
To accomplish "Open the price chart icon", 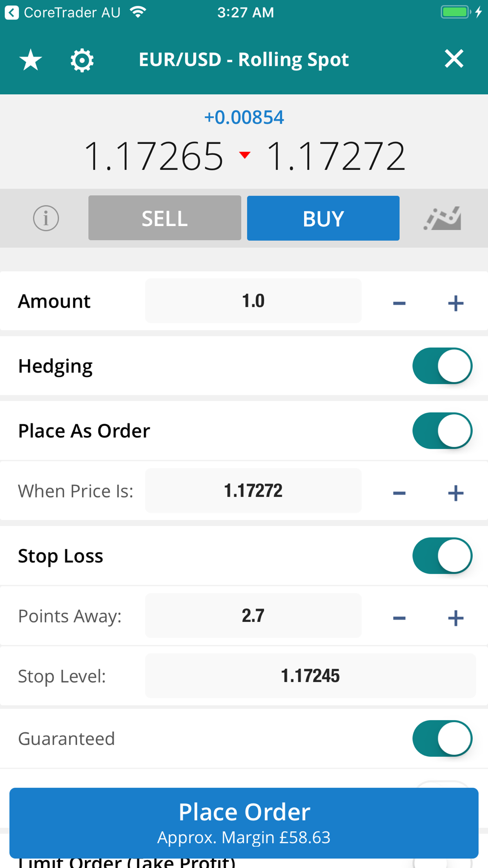I will pyautogui.click(x=443, y=218).
